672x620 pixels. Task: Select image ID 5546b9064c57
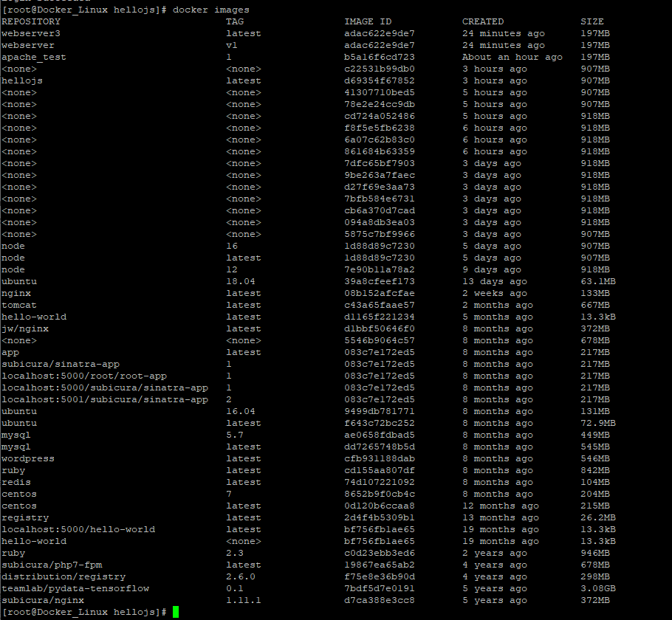380,341
